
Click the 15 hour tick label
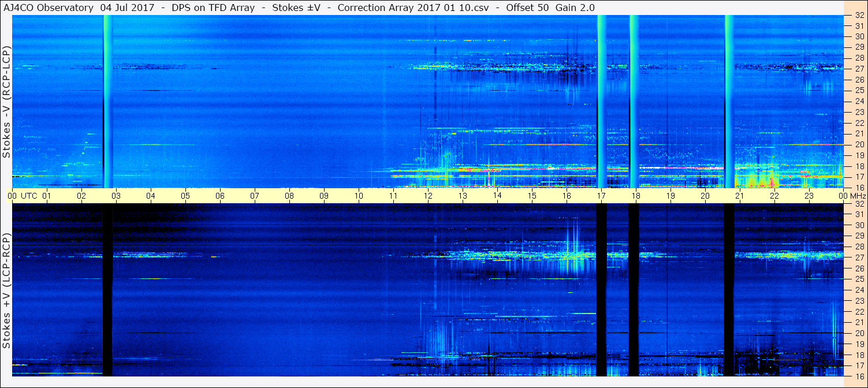click(x=532, y=196)
